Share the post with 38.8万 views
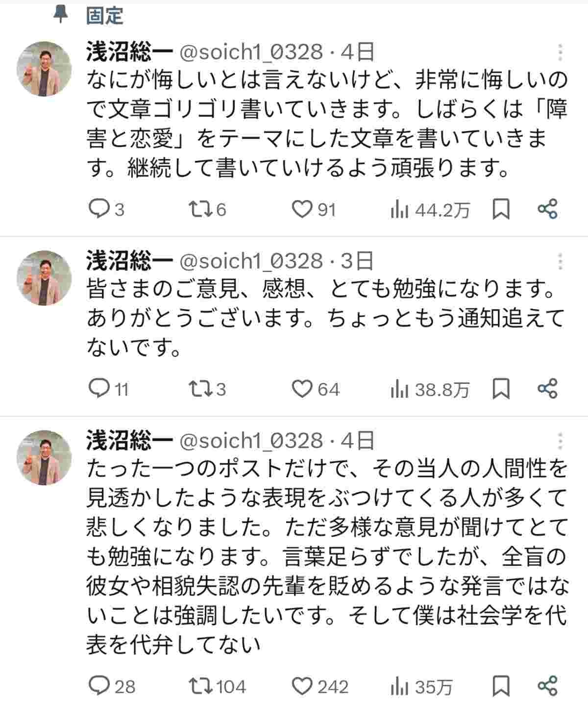This screenshot has width=588, height=706. click(x=548, y=389)
